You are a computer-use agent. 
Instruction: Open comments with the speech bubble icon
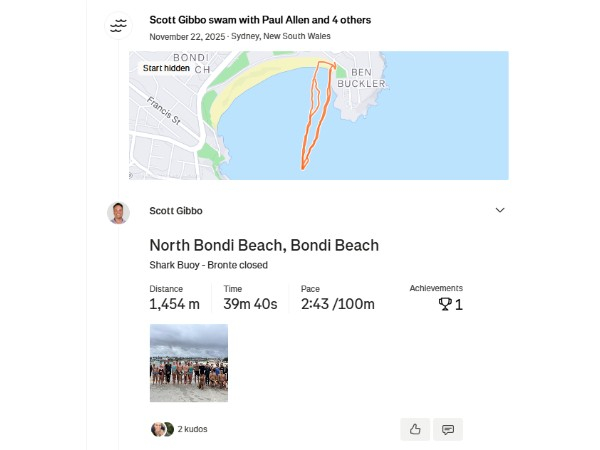[x=448, y=429]
